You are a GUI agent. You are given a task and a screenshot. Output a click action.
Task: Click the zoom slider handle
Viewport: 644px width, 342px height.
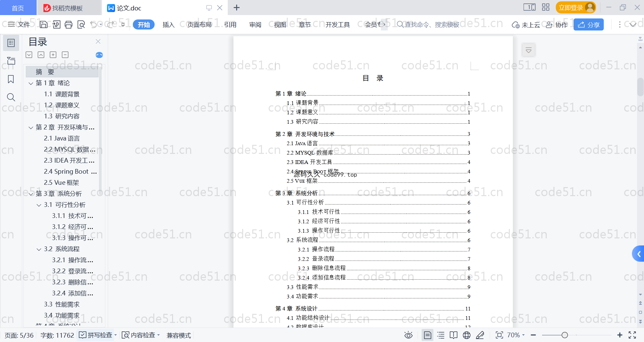pyautogui.click(x=565, y=335)
